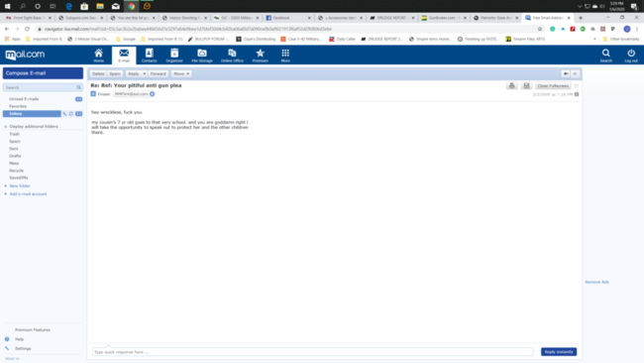This screenshot has height=363, width=644.
Task: Expand the Move dropdown menu
Action: tap(181, 74)
